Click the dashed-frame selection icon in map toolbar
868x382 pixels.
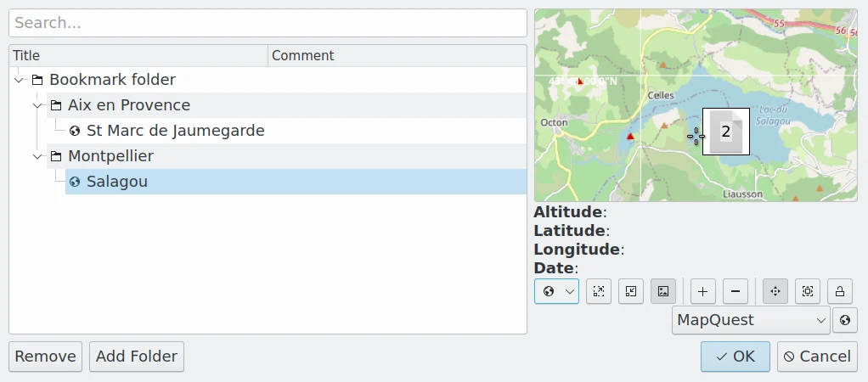(x=808, y=291)
